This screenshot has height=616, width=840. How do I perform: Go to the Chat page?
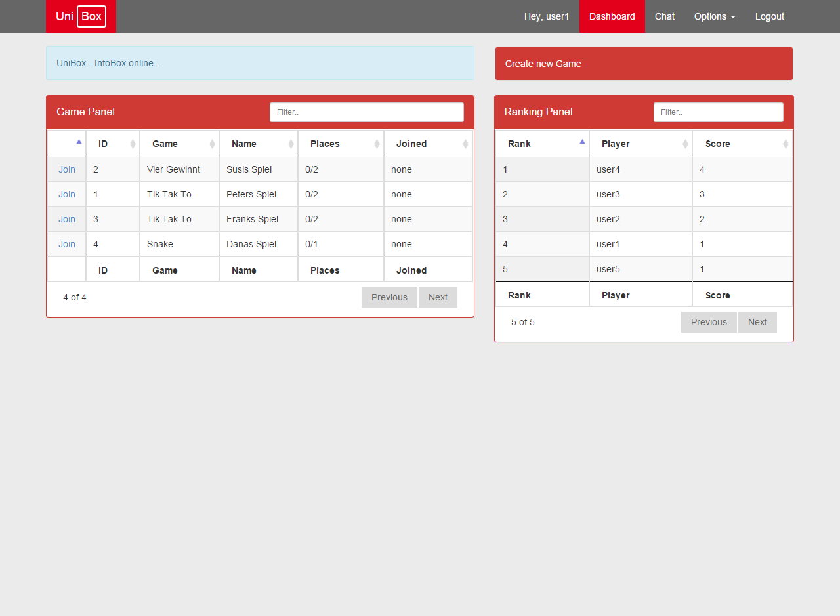(x=665, y=16)
